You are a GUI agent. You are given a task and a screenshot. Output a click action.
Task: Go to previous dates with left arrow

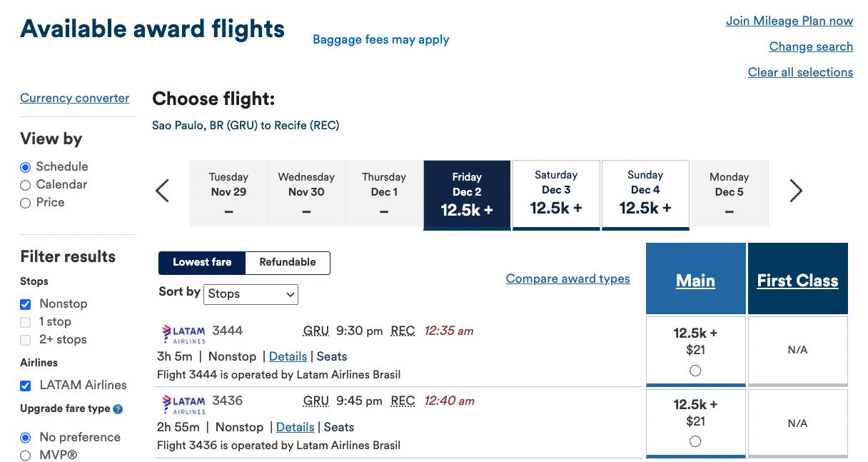pyautogui.click(x=163, y=191)
